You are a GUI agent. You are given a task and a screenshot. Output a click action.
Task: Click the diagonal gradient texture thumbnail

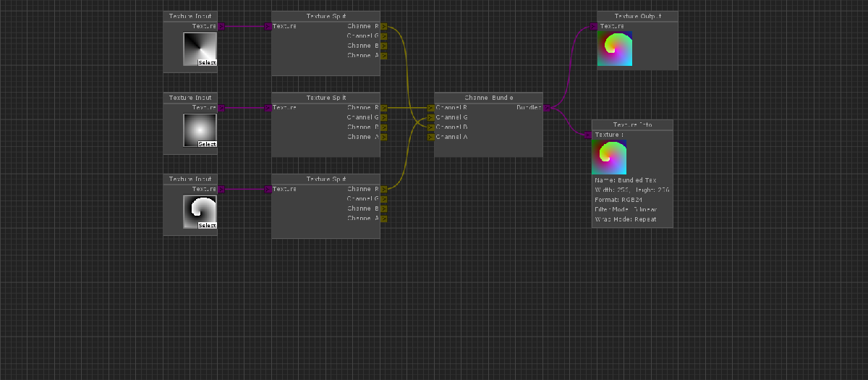pyautogui.click(x=200, y=49)
